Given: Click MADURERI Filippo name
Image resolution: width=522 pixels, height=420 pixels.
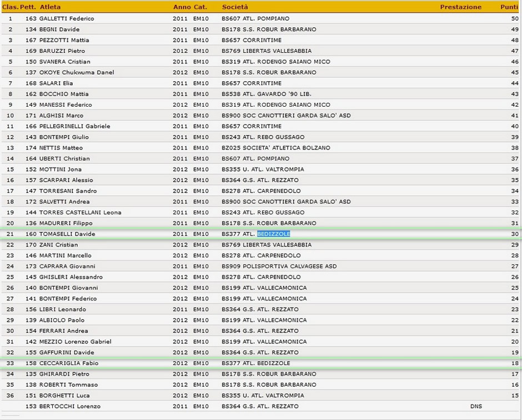Looking at the screenshot, I should point(66,223).
